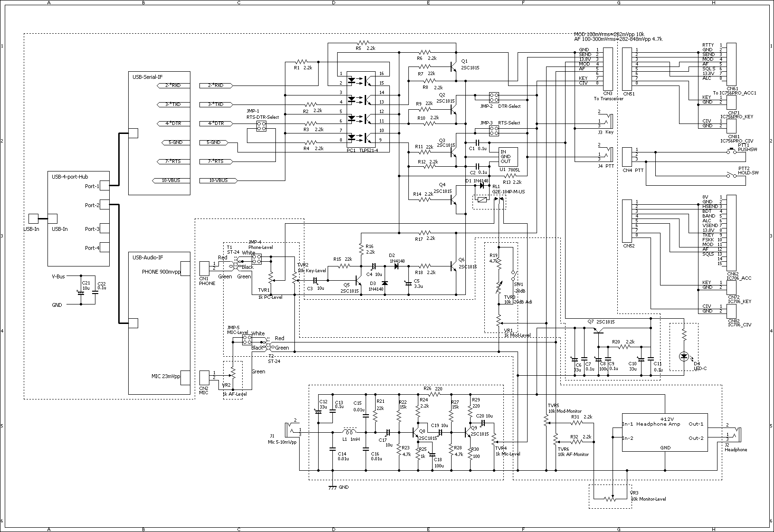Select the C21 10u capacitor symbol
The image size is (774, 532).
coord(81,293)
